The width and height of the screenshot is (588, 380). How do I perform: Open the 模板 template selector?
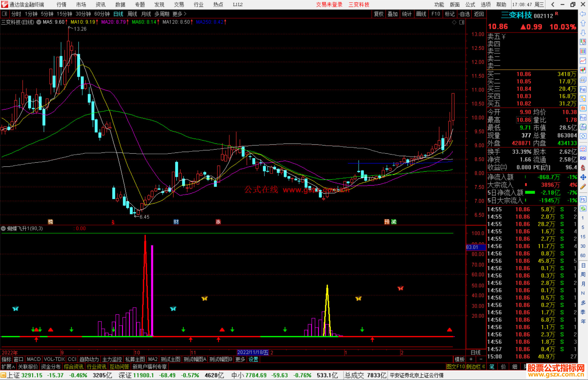460,359
